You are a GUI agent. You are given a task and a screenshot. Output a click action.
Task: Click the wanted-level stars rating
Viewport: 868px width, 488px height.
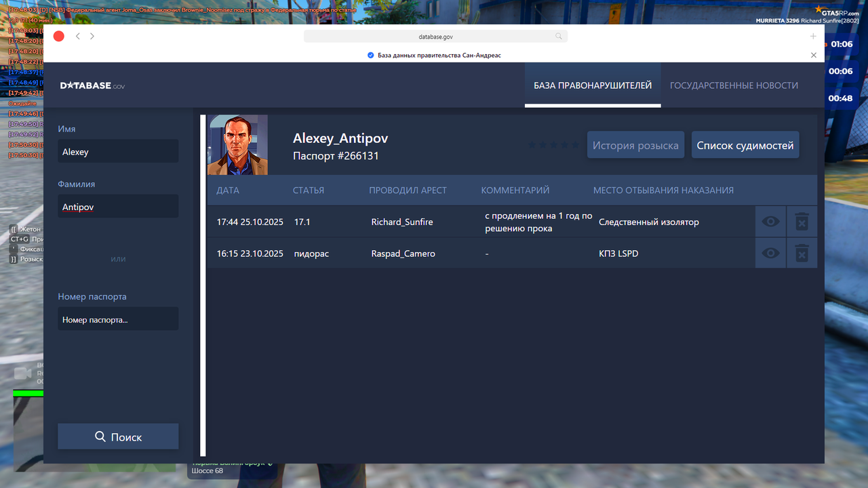pyautogui.click(x=554, y=145)
